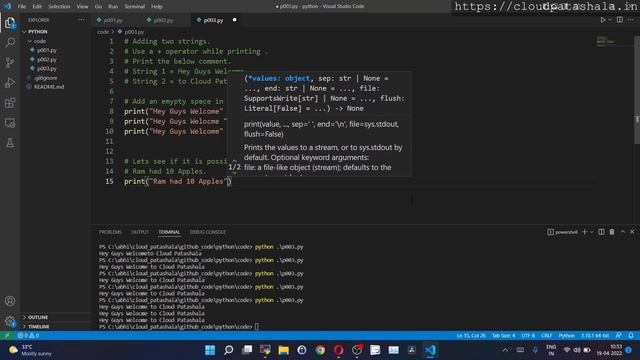Click the feedback icon in status bar
The image size is (640, 360).
[x=619, y=336]
